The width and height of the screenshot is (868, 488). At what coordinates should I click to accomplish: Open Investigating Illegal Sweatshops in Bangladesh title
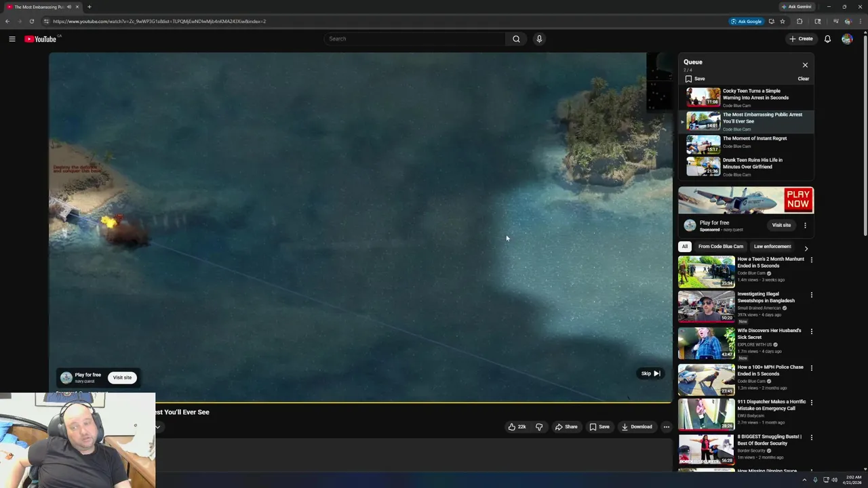tap(766, 297)
